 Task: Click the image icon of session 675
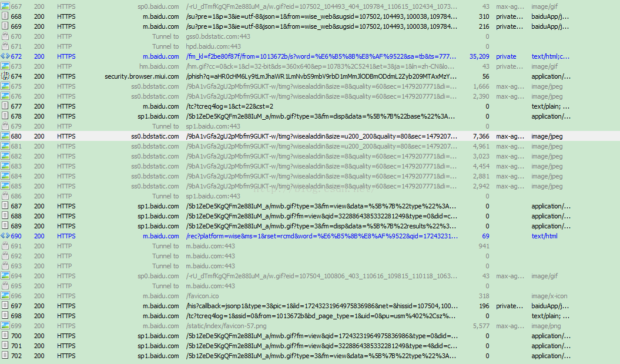tap(5, 86)
